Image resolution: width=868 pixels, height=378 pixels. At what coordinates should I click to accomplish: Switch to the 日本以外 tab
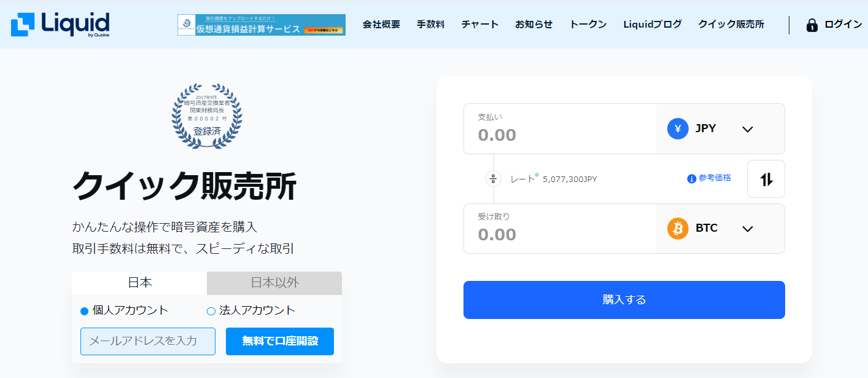click(274, 283)
